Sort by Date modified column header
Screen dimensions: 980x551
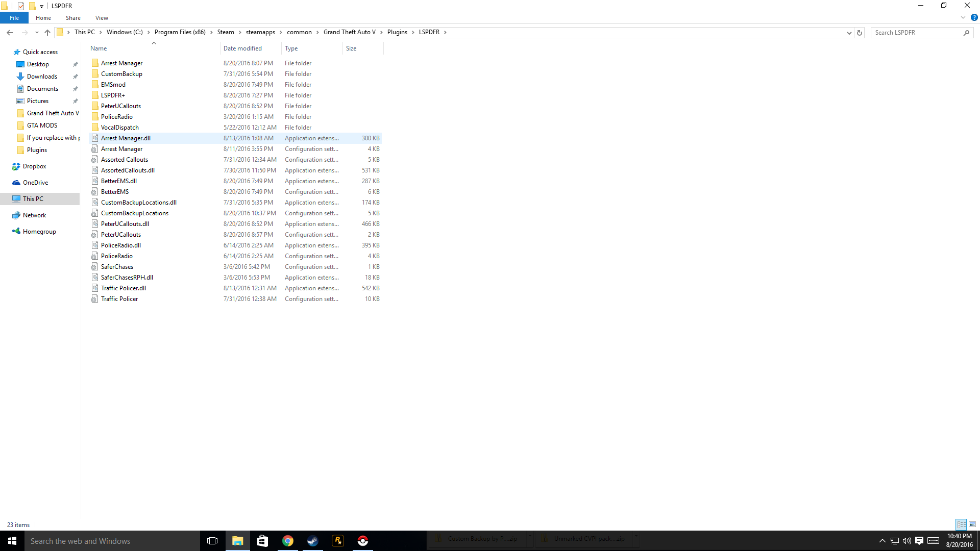click(242, 48)
